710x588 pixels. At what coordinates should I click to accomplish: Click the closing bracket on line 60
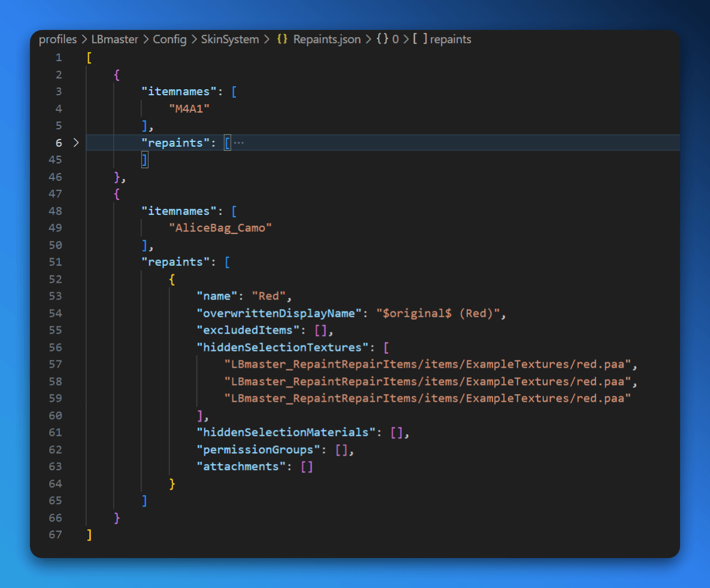[x=200, y=416]
